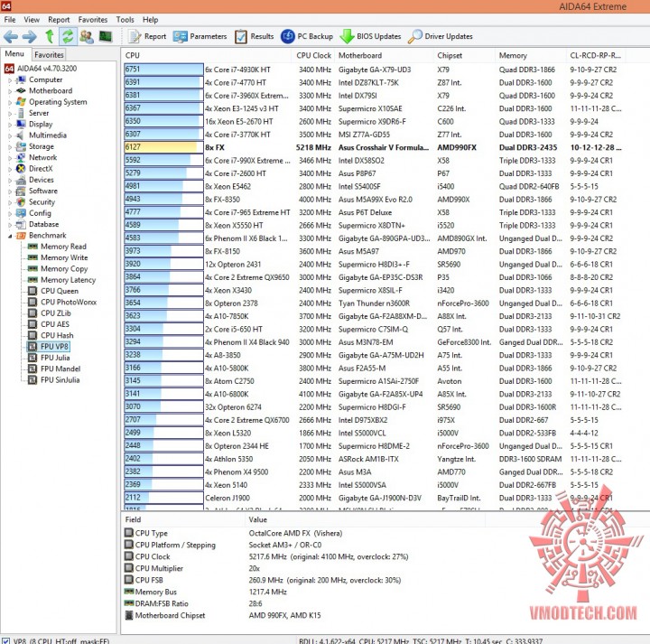Select FPU Mandel benchmark
Screen dimensions: 650x644
(60, 369)
